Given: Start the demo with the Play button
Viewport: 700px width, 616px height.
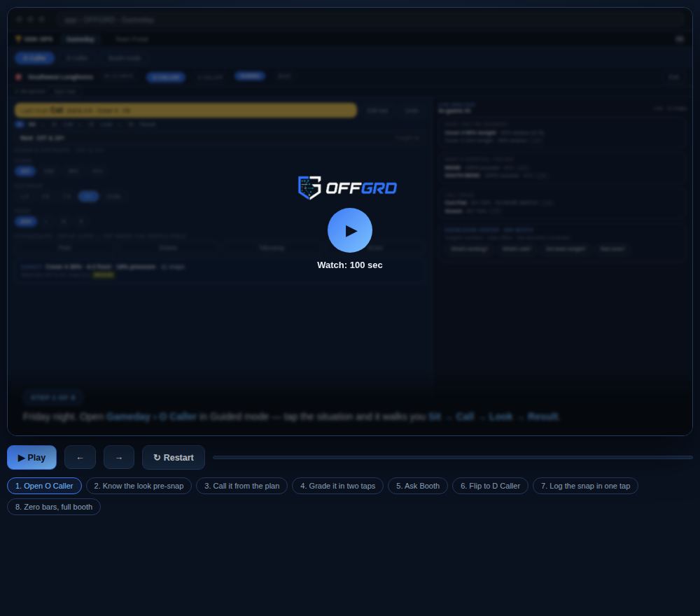Looking at the screenshot, I should point(31,458).
